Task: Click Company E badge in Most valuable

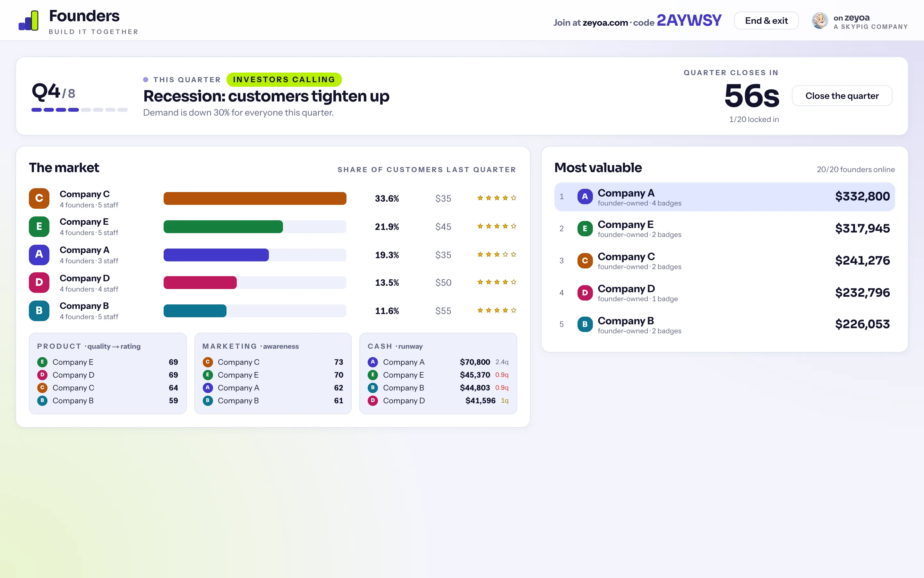Action: pyautogui.click(x=585, y=229)
